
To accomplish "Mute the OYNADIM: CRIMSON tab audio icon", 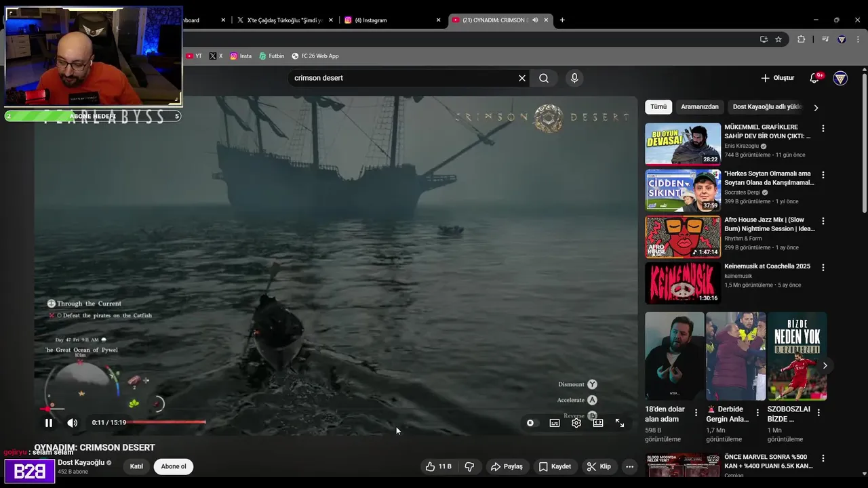I will tap(535, 20).
